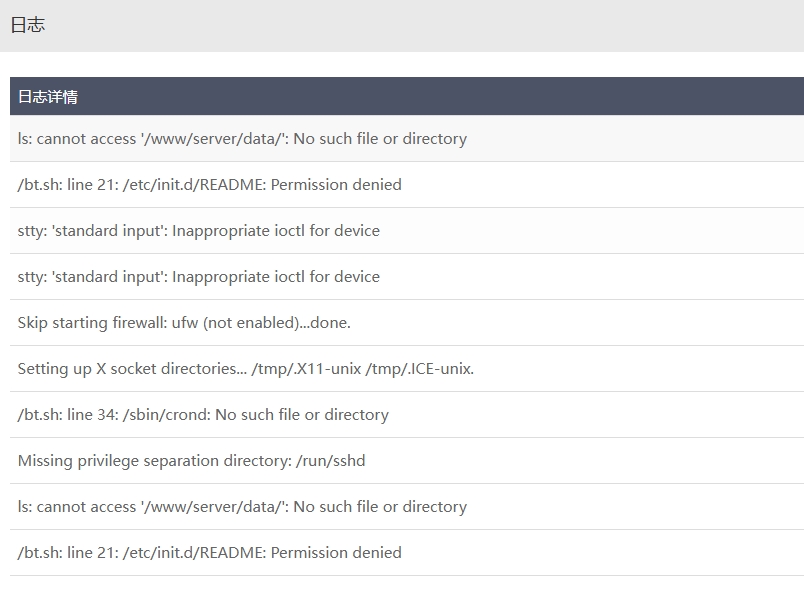Click 'Permission denied' text in the second row
The height and width of the screenshot is (604, 804).
336,185
